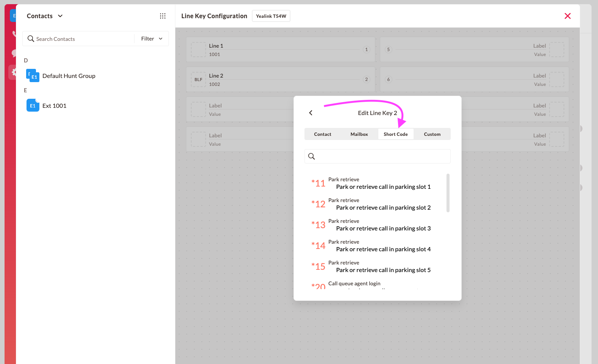
Task: Open the Filter dropdown
Action: [151, 39]
